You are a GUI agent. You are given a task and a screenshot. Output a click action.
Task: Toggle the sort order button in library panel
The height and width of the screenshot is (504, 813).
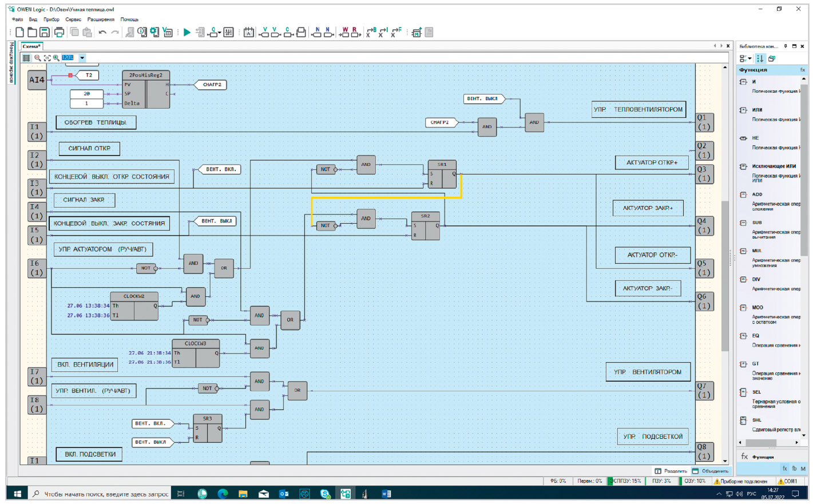click(760, 58)
